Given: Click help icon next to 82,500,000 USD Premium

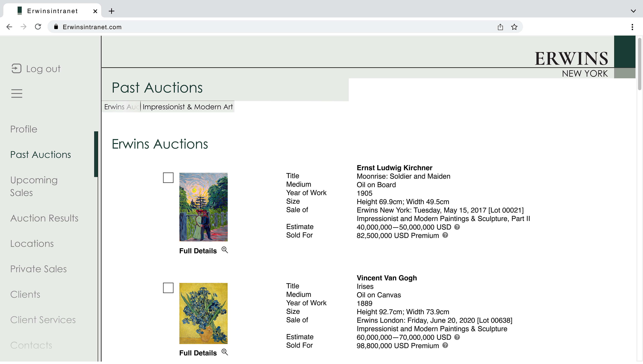Looking at the screenshot, I should tap(445, 235).
